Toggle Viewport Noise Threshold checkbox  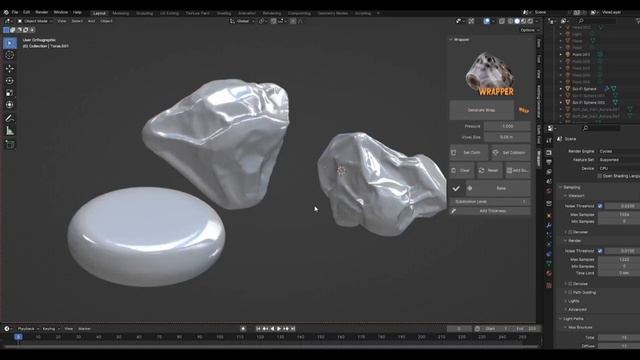click(600, 206)
